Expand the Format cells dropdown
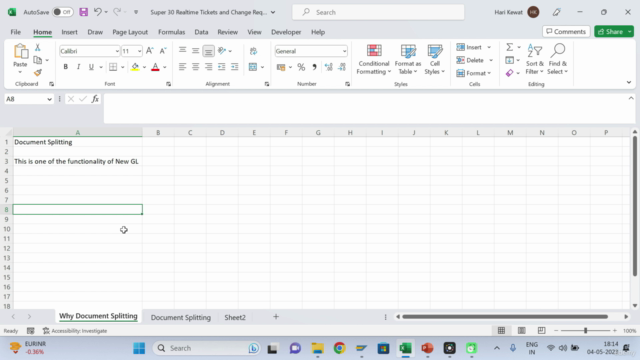The image size is (640, 360). click(489, 73)
